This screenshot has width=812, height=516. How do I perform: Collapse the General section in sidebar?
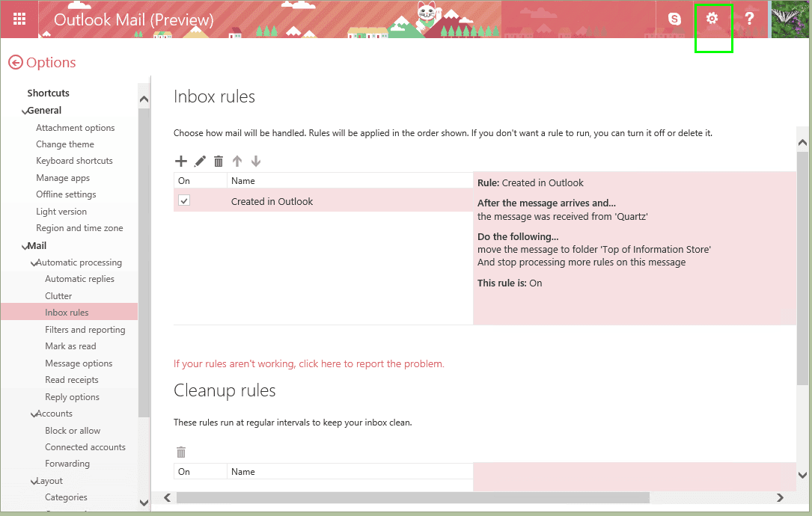point(24,111)
